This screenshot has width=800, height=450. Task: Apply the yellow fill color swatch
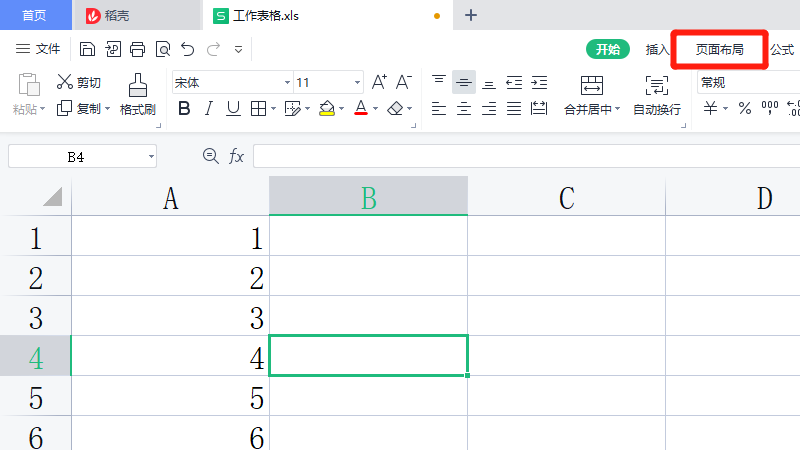[x=326, y=108]
